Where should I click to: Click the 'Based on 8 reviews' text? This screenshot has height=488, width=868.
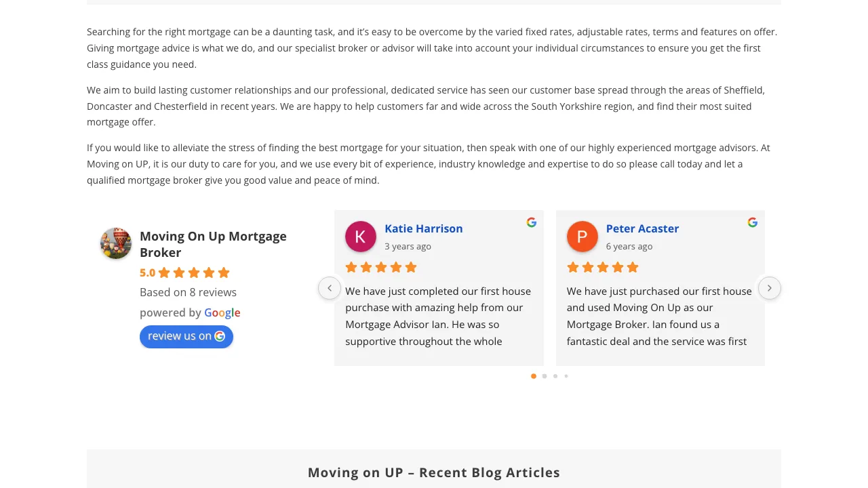click(188, 292)
